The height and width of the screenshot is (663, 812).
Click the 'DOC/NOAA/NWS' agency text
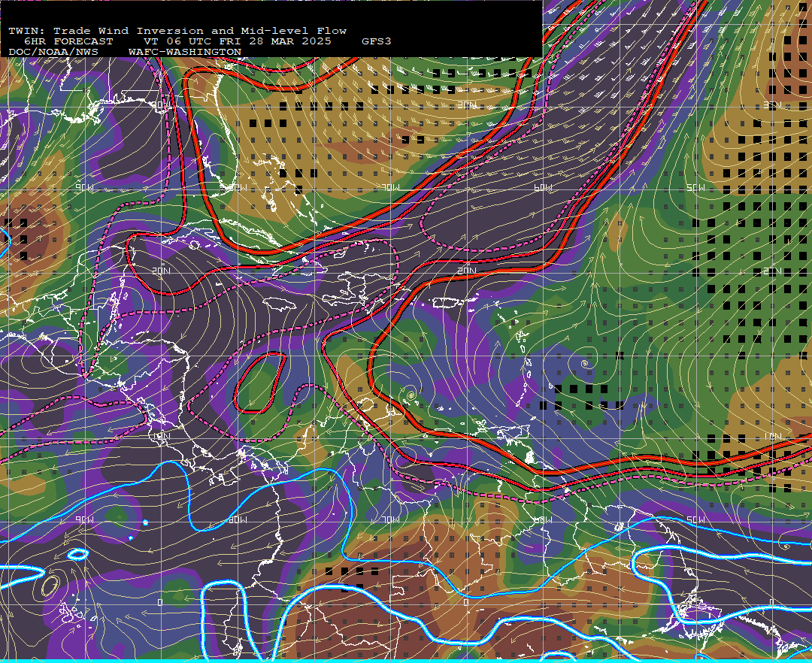tap(53, 53)
